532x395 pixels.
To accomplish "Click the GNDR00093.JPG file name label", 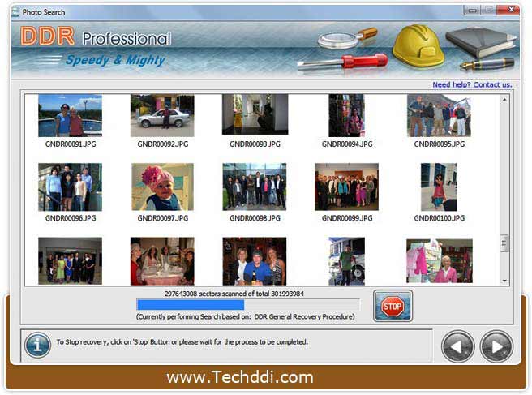I will point(255,144).
